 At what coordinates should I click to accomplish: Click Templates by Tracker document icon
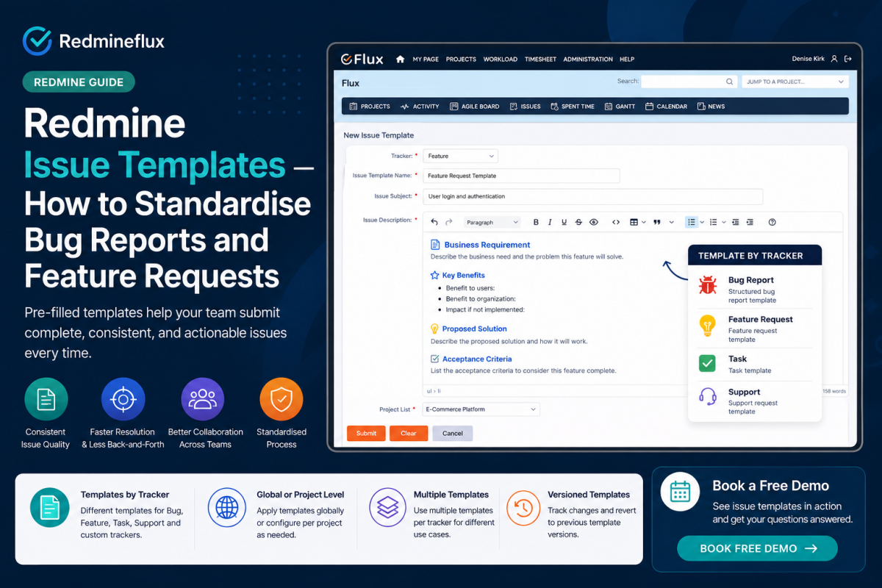tap(49, 507)
